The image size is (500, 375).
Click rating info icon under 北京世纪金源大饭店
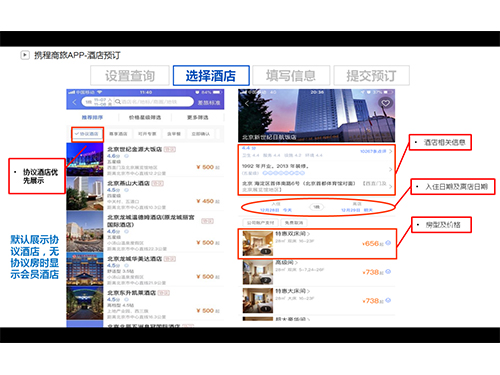click(x=126, y=156)
